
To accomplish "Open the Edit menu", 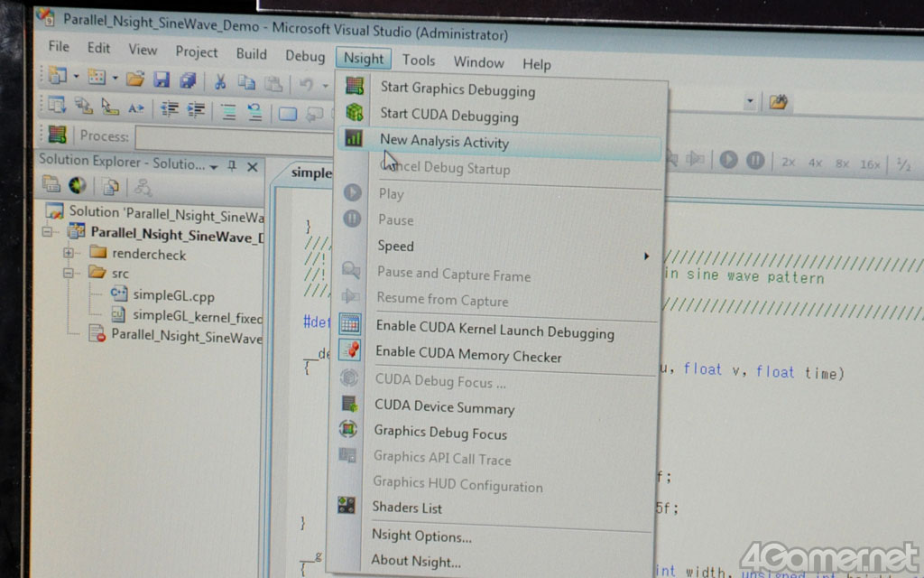I will click(x=98, y=48).
